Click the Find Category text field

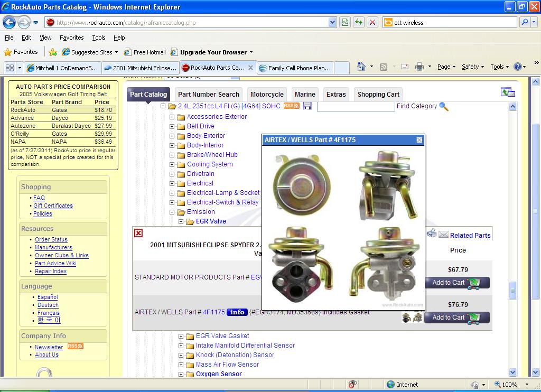[356, 107]
